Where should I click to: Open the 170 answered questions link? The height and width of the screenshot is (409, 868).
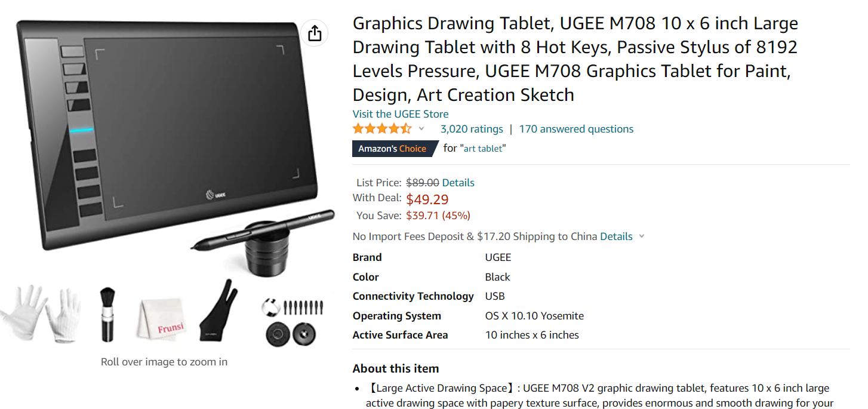click(x=576, y=129)
